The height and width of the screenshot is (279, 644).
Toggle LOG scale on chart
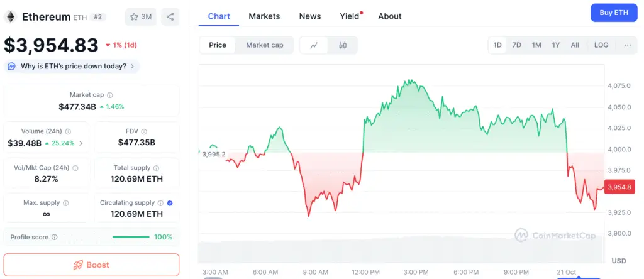tap(601, 45)
